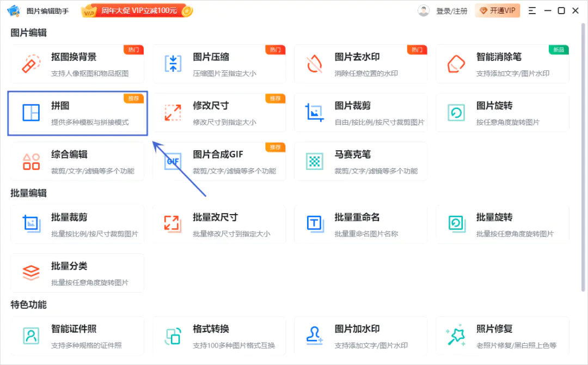Viewport: 588px width, 365px height.
Task: Select the 格式转换 format conversion card
Action: (219, 335)
